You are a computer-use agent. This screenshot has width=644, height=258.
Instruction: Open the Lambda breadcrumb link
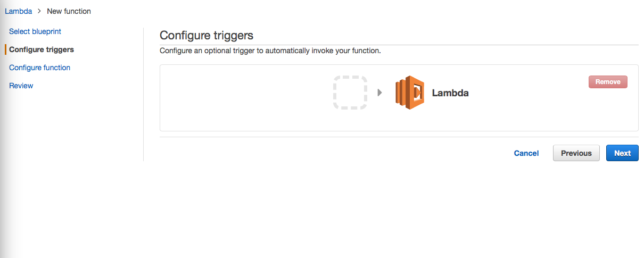(x=18, y=11)
